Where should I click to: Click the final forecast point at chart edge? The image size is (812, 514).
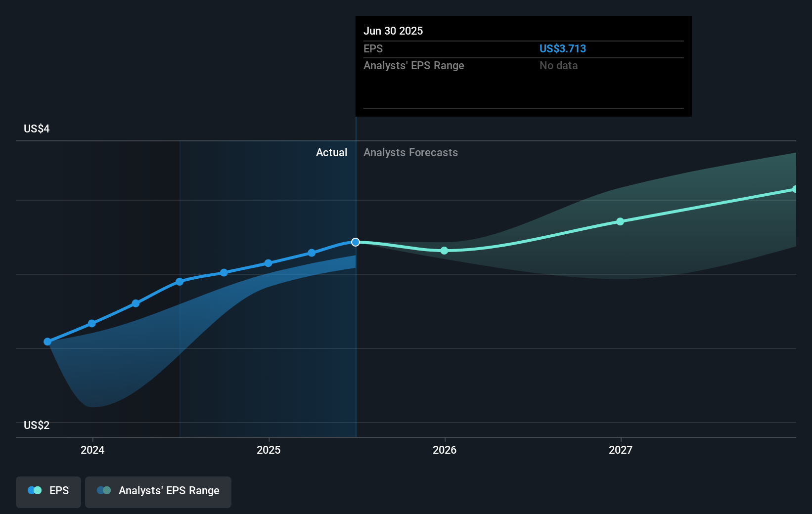tap(795, 188)
